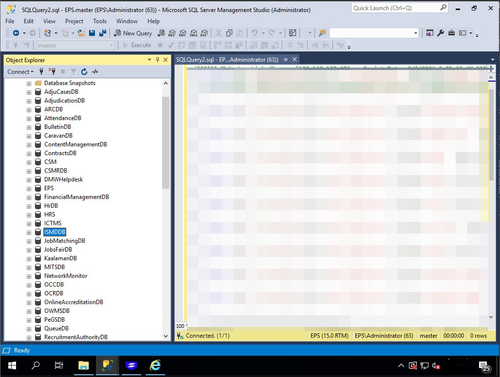Open Windows search from taskbar
This screenshot has width=500, height=377.
pyautogui.click(x=35, y=366)
